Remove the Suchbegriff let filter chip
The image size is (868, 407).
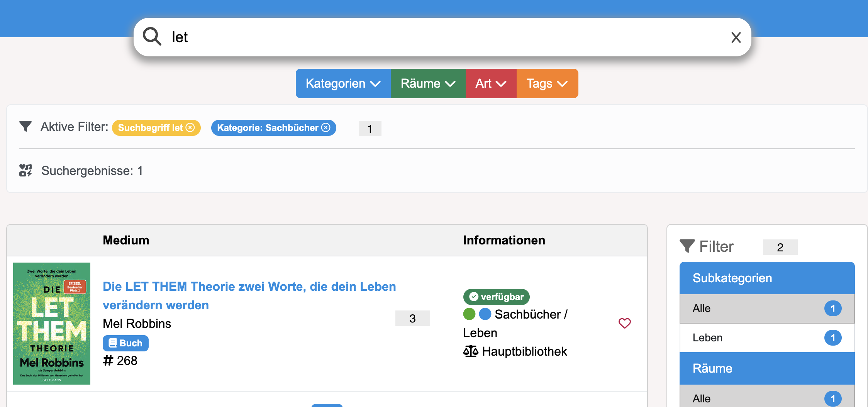pos(191,127)
